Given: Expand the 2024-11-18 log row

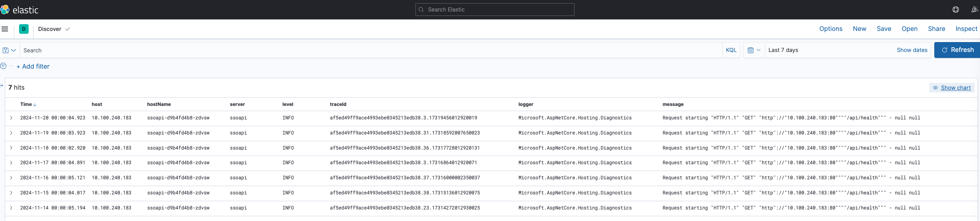Looking at the screenshot, I should (x=11, y=148).
